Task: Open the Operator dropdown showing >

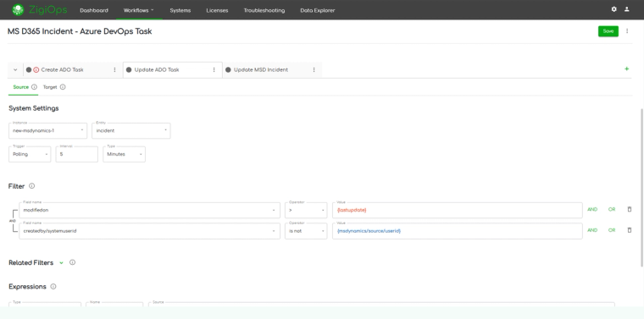Action: 306,210
